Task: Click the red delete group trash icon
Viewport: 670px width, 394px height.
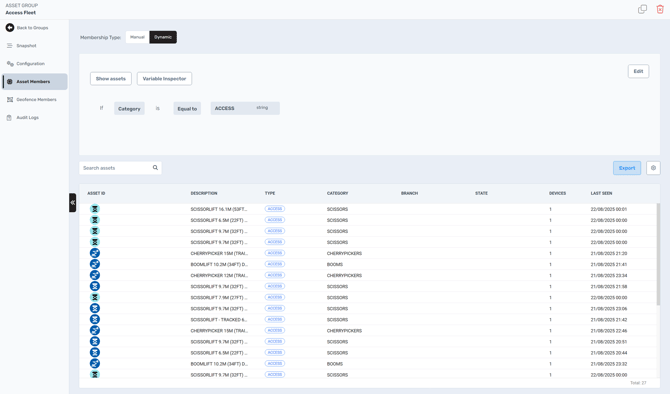Action: click(660, 9)
